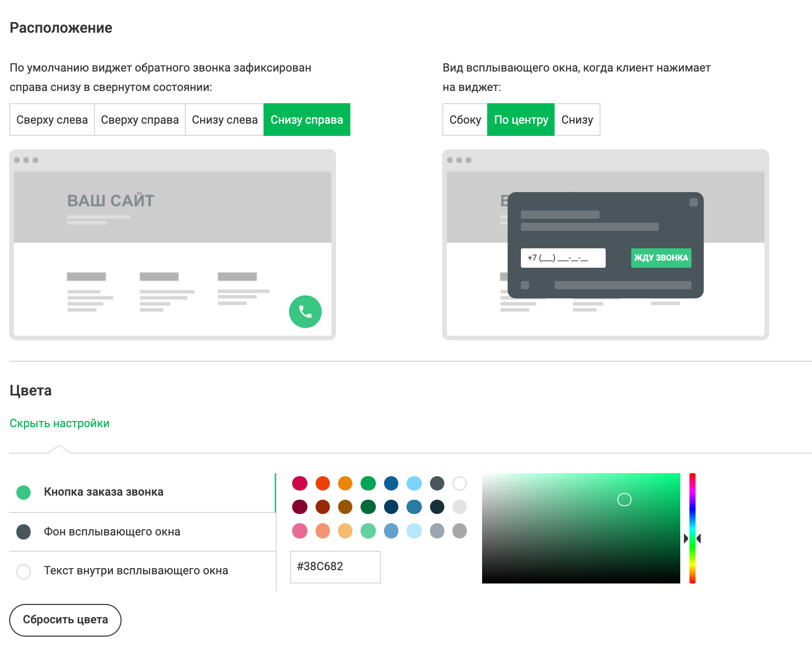
Task: Select 'Кнопка заказа звонка' color item
Action: [104, 492]
